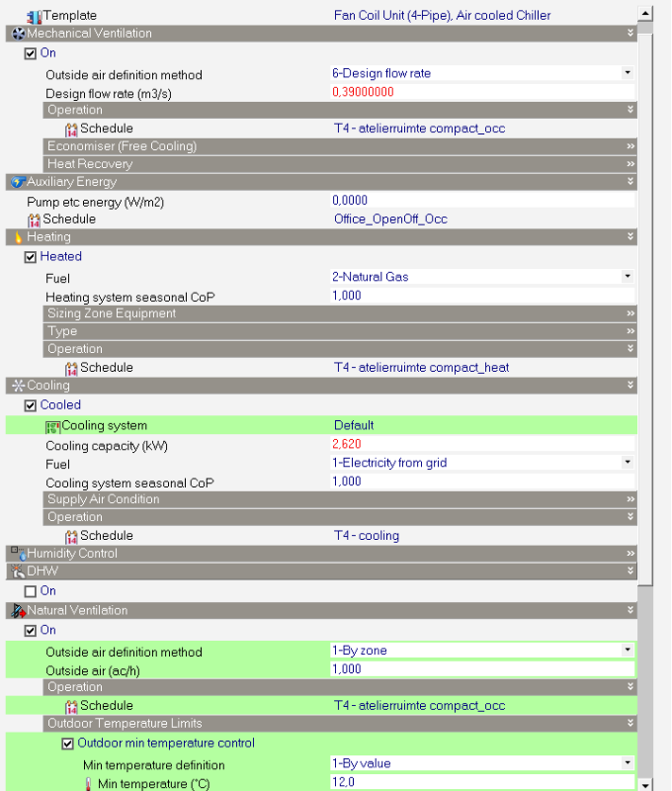Enable the DHW On checkbox
Viewport: 672px width, 791px height.
click(x=30, y=591)
